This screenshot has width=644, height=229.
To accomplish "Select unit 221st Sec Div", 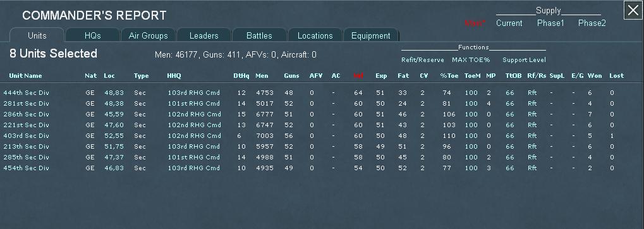I will 27,125.
